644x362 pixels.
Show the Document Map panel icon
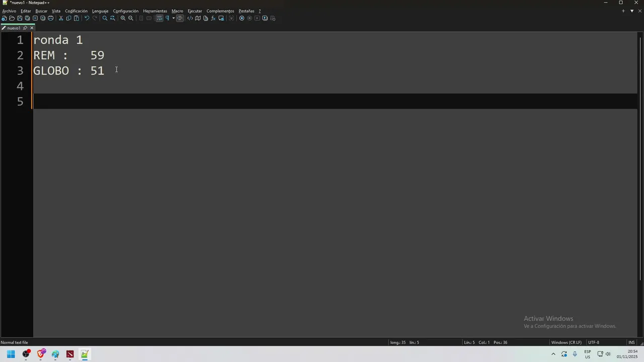(198, 18)
